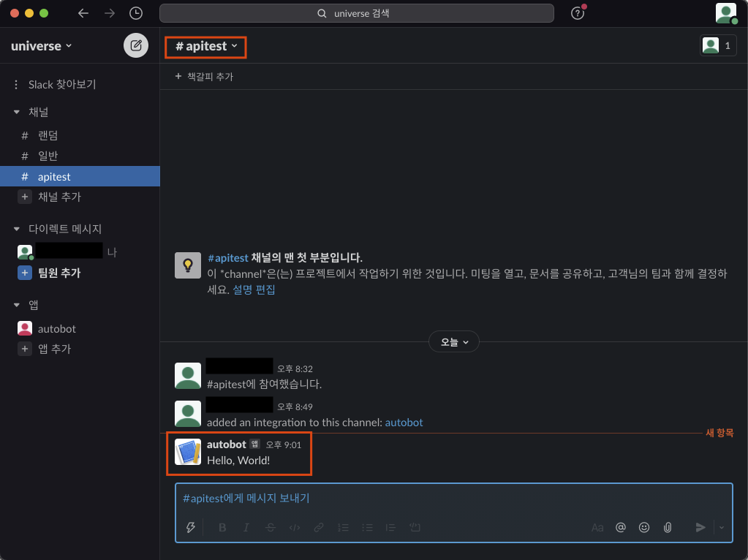The height and width of the screenshot is (560, 748).
Task: Open the user profile avatar at top right
Action: [725, 13]
